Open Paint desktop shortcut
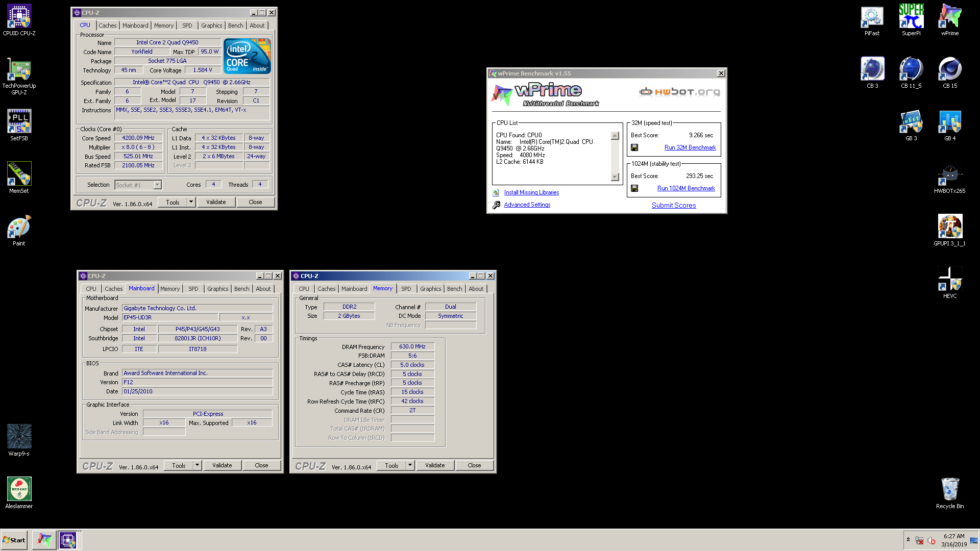Viewport: 980px width, 551px height. tap(19, 230)
